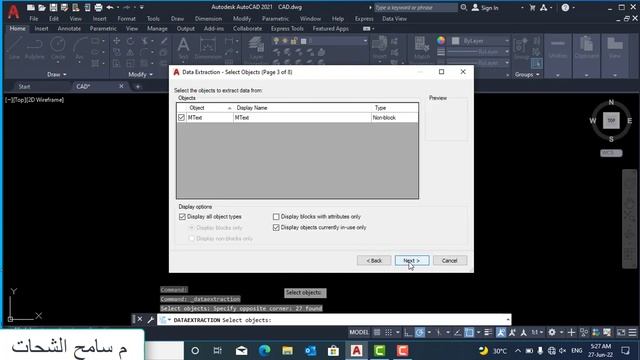Open the Help dropdown arrow
The height and width of the screenshot is (360, 640).
pyautogui.click(x=574, y=7)
